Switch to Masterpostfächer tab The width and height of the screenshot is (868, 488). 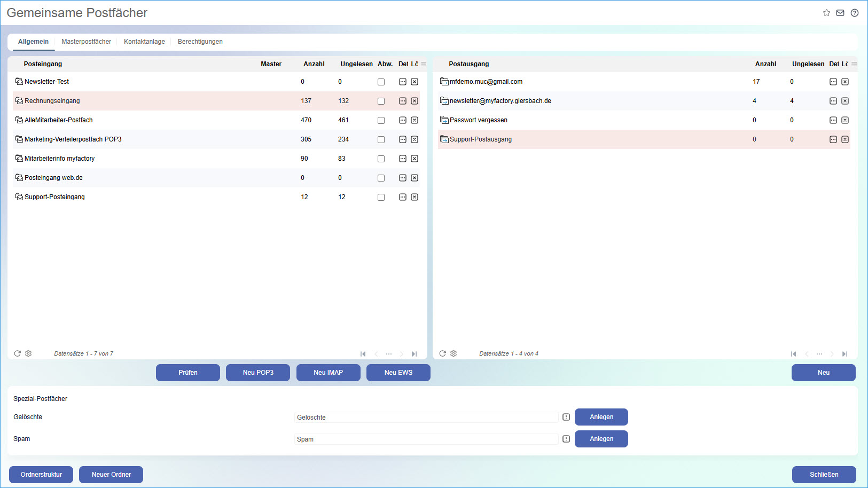(86, 42)
